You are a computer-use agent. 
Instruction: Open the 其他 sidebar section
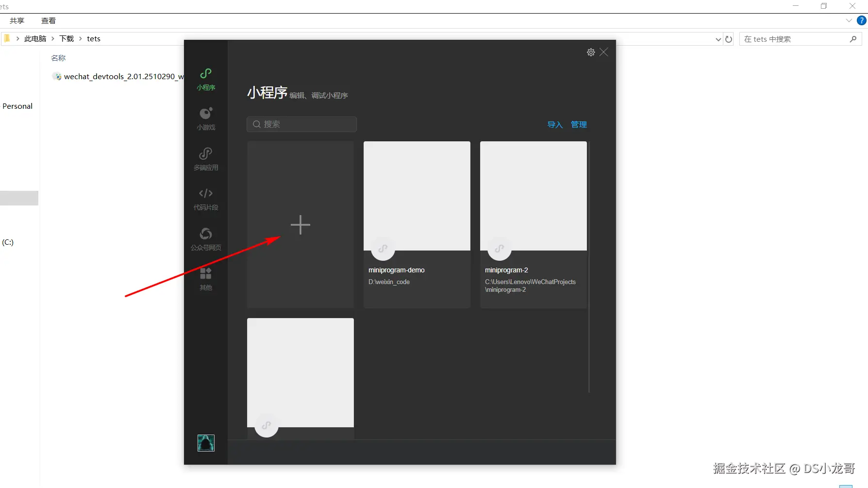click(206, 279)
